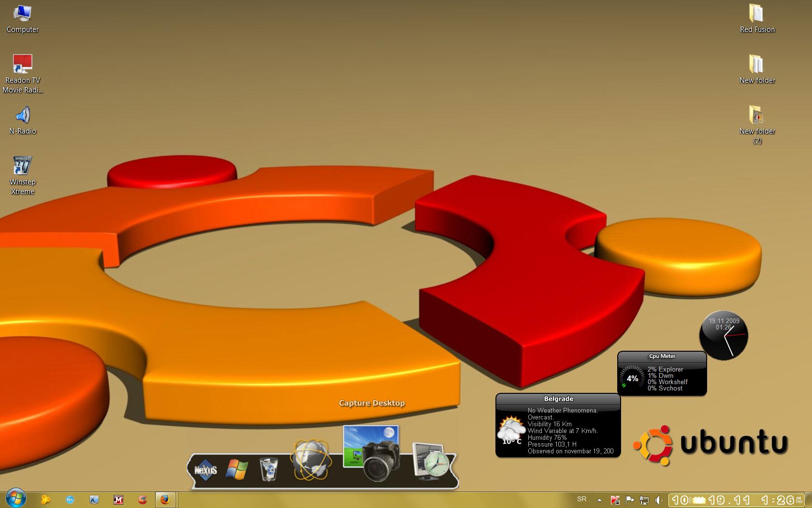Open the folder named New folder
Viewport: 812px width, 508px height.
(x=757, y=70)
